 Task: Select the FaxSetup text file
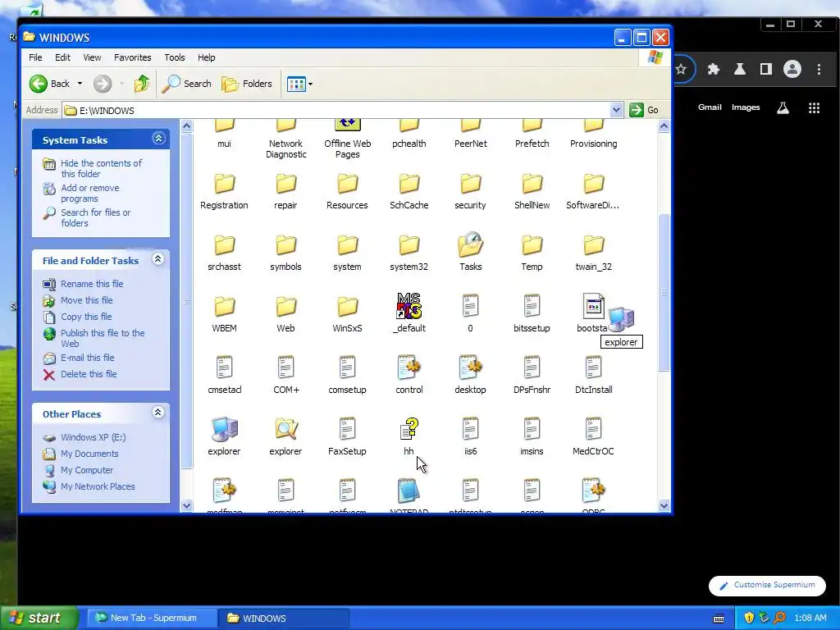point(347,429)
